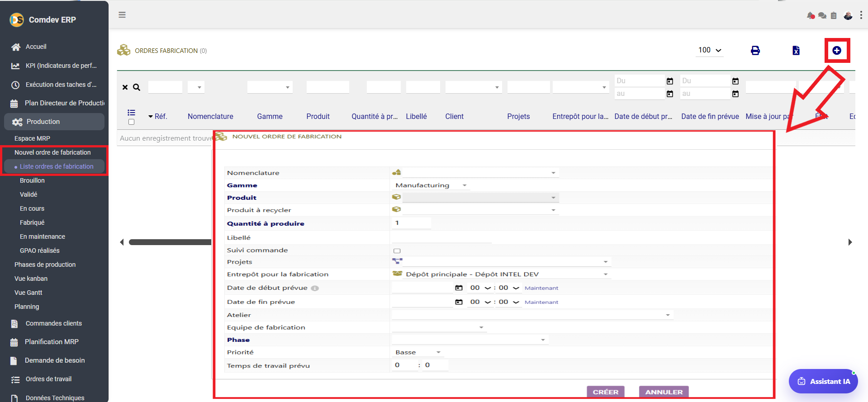Expand the Priorité dropdown showing Basse
This screenshot has height=402, width=868.
pyautogui.click(x=417, y=352)
